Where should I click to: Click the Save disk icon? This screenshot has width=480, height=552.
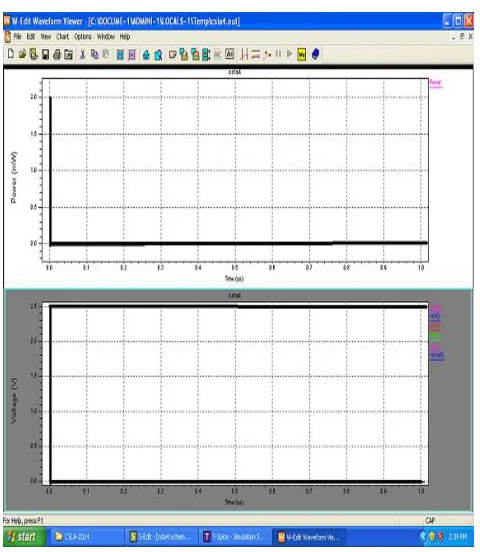(x=45, y=54)
